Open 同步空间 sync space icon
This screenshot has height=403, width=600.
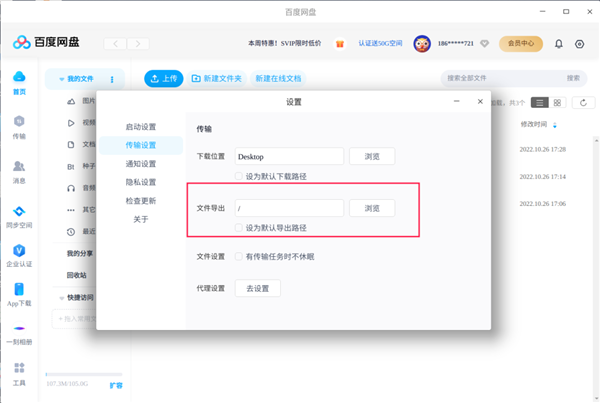coord(19,216)
